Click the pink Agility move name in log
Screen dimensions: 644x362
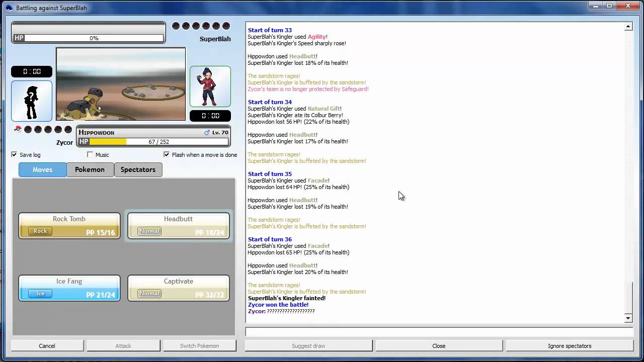(x=317, y=37)
